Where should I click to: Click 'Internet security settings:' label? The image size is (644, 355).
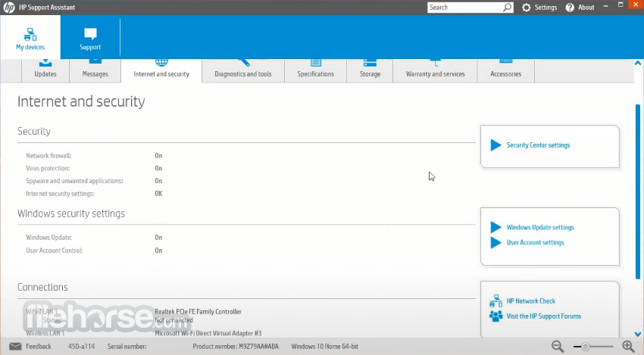click(60, 193)
